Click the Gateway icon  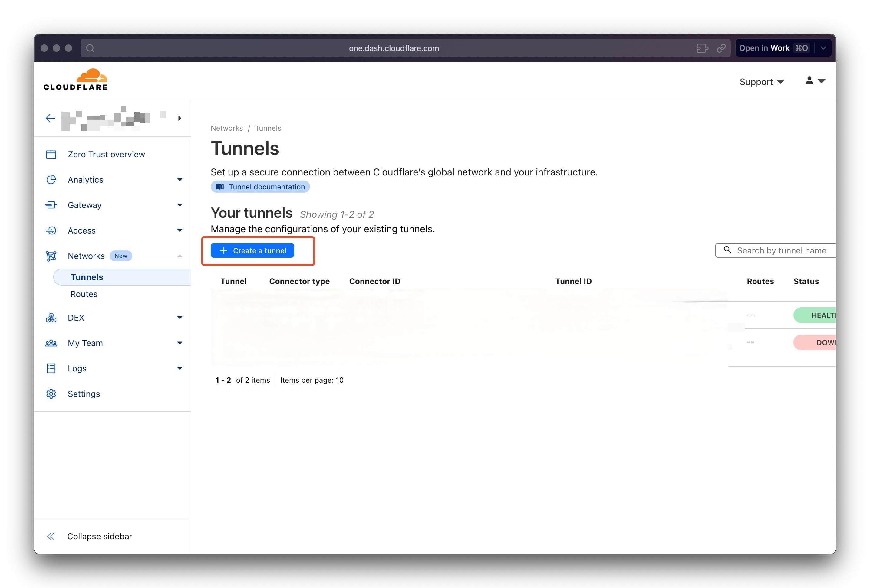(51, 205)
